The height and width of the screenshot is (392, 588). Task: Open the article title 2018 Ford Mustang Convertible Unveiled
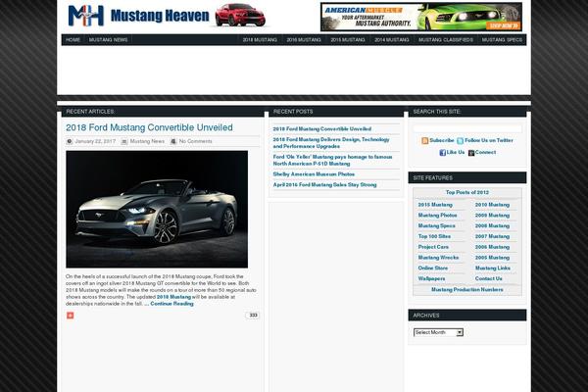click(149, 127)
